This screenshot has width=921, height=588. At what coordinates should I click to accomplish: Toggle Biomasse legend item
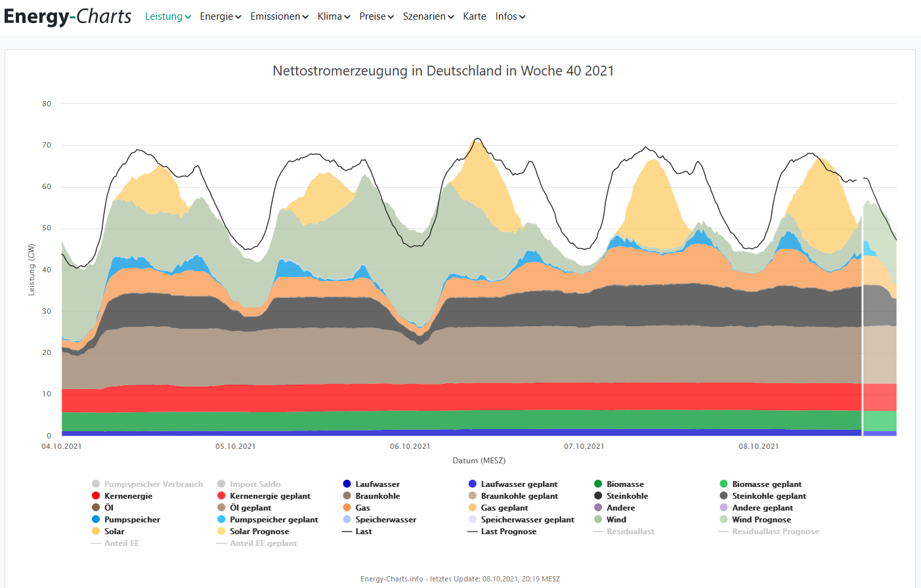click(x=618, y=484)
